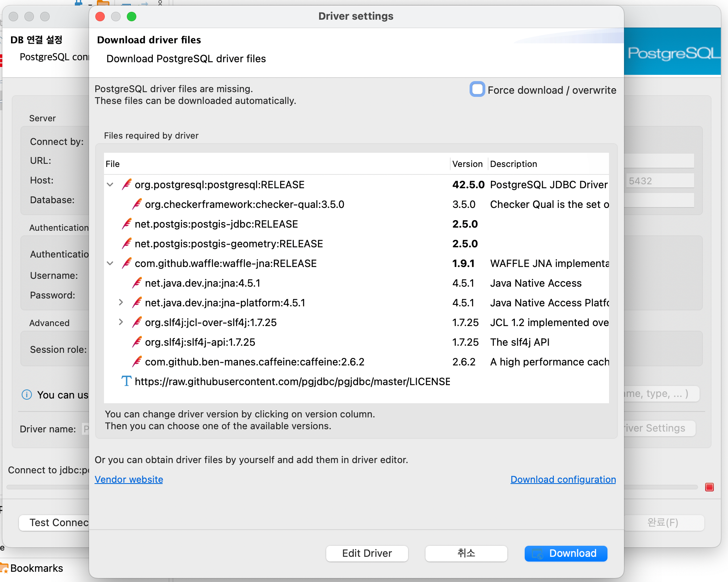The image size is (728, 582).
Task: Click 'PostgreSQL JDBC Driver' description cell
Action: (549, 185)
